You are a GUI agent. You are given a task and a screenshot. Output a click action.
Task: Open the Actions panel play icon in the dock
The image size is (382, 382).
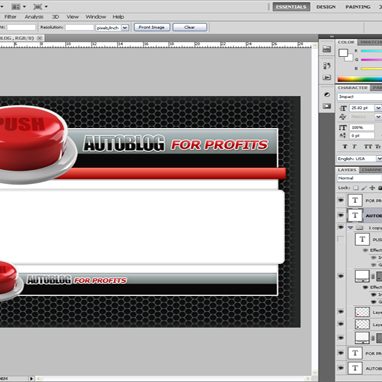[x=327, y=77]
